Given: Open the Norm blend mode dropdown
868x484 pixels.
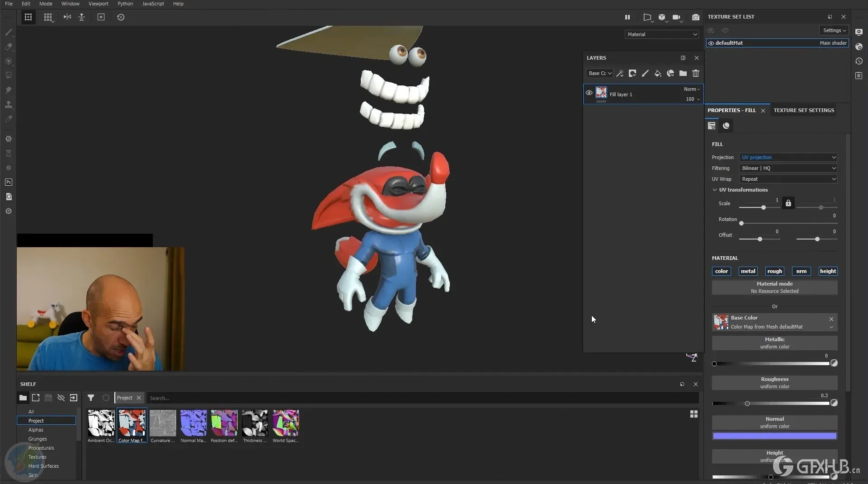Looking at the screenshot, I should [x=692, y=89].
